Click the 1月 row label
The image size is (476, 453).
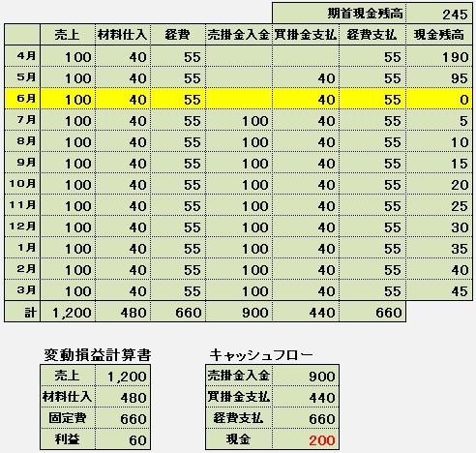22,248
